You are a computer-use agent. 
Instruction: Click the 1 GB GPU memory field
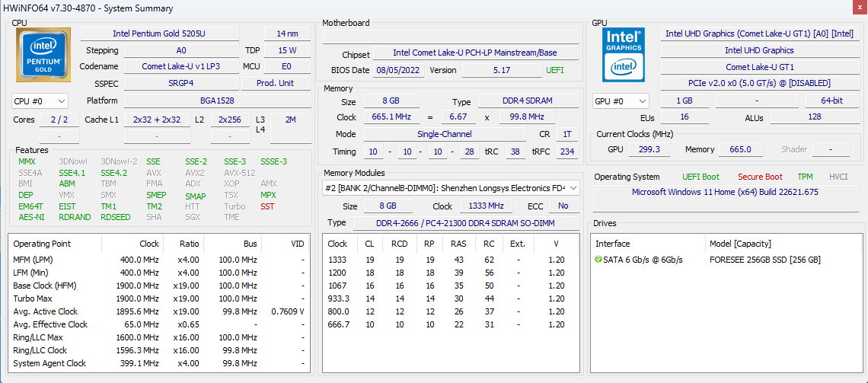click(685, 101)
